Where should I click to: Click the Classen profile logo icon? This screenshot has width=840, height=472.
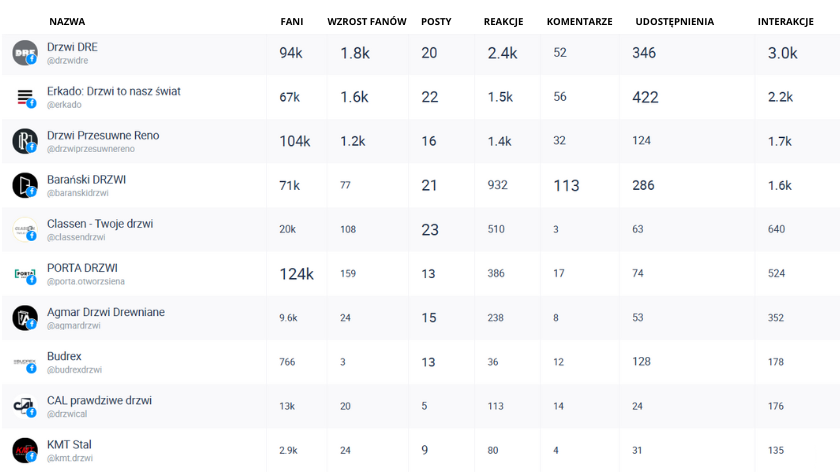pos(25,229)
